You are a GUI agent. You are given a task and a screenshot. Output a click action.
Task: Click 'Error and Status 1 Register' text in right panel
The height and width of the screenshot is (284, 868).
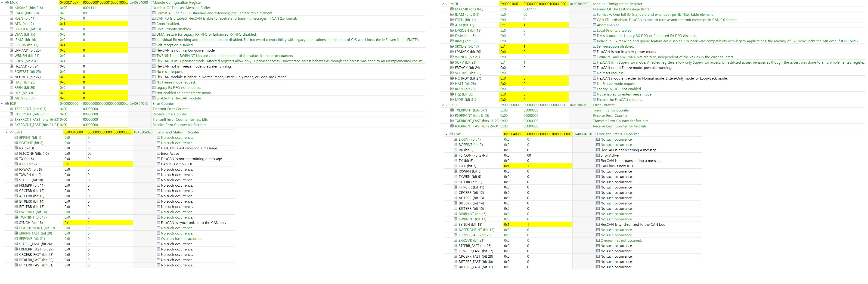click(x=618, y=134)
